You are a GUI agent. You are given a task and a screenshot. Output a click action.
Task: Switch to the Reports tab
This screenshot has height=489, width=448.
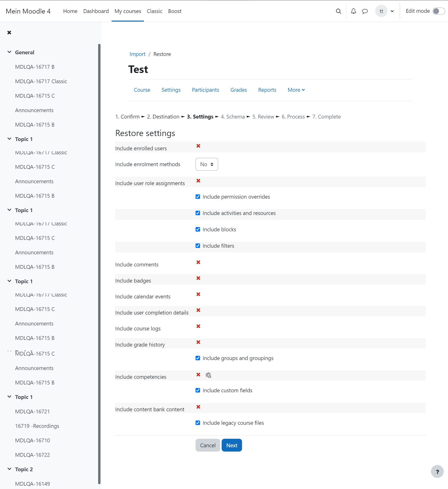(x=267, y=90)
